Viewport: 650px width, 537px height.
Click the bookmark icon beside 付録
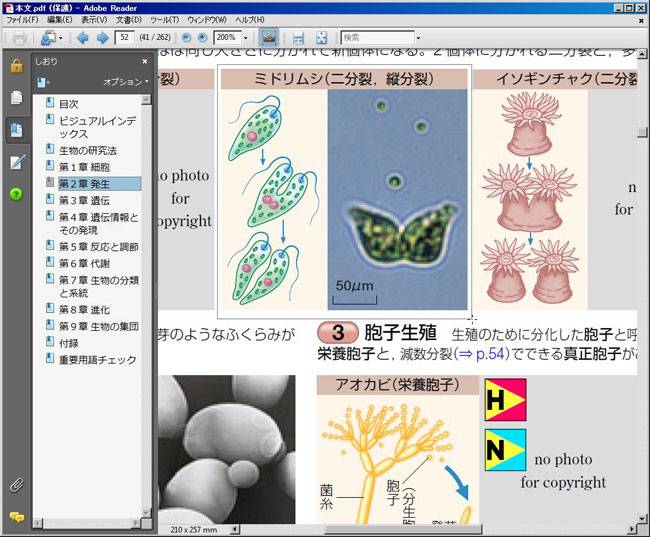(x=50, y=342)
